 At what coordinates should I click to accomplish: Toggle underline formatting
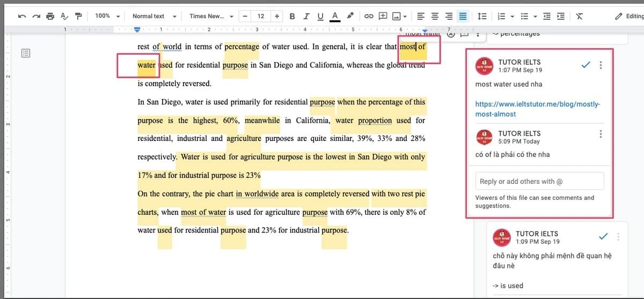[320, 16]
